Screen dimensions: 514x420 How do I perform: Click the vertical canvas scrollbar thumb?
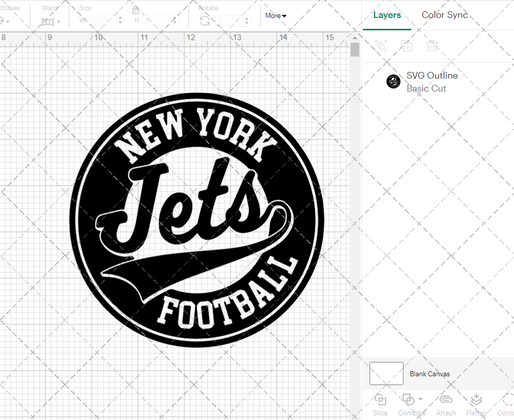pos(355,50)
